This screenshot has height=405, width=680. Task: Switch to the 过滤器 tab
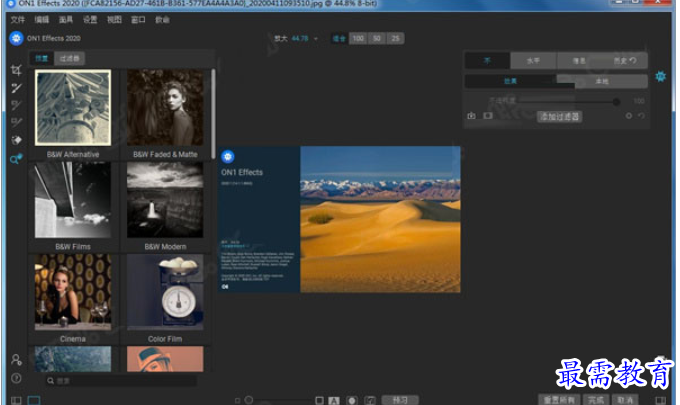pos(70,59)
